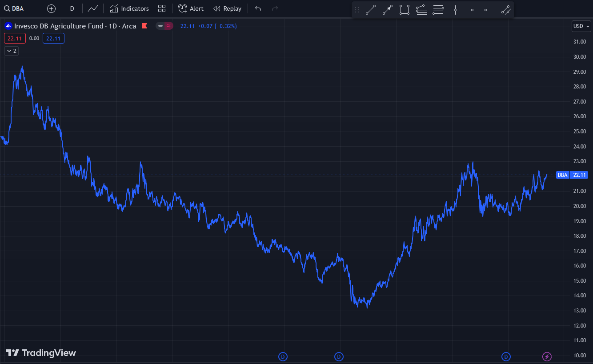
Task: Expand the collapsed indicators legend showing 2
Action: click(x=12, y=51)
